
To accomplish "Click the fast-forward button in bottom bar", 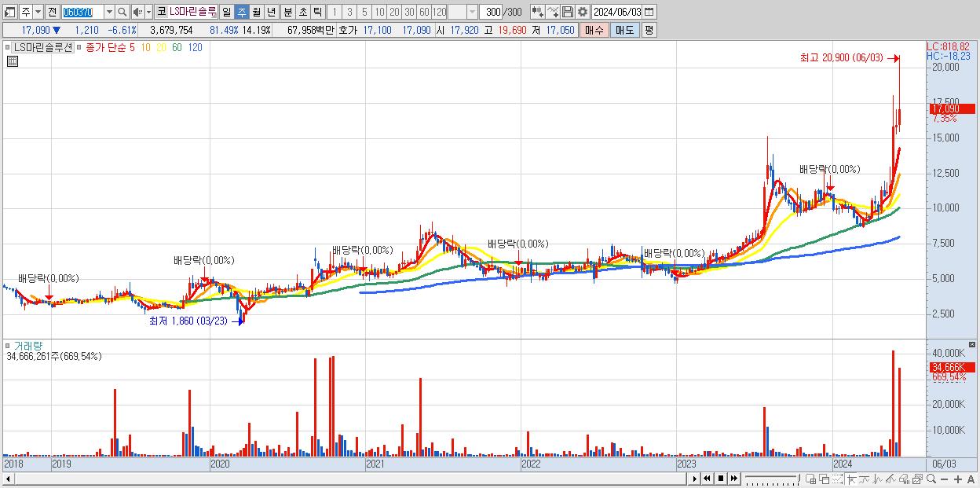I will (733, 479).
